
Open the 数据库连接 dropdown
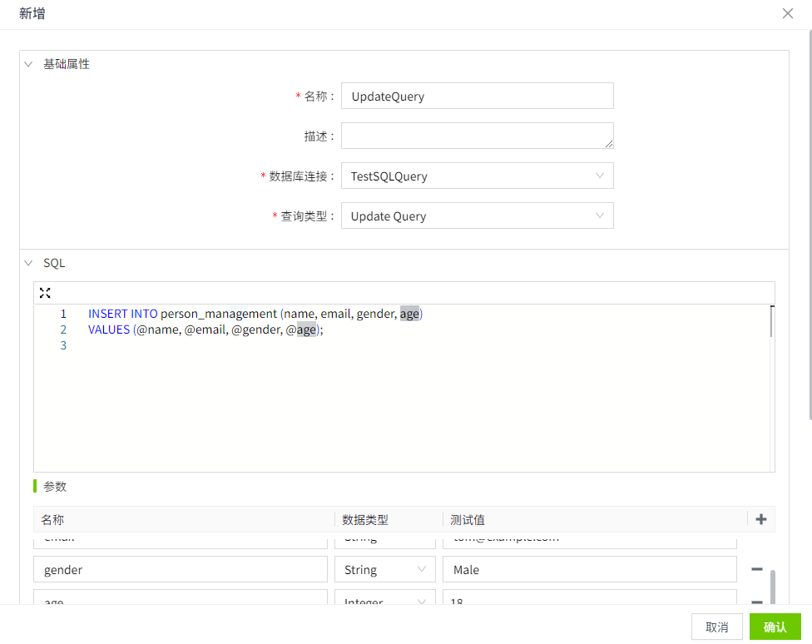477,176
